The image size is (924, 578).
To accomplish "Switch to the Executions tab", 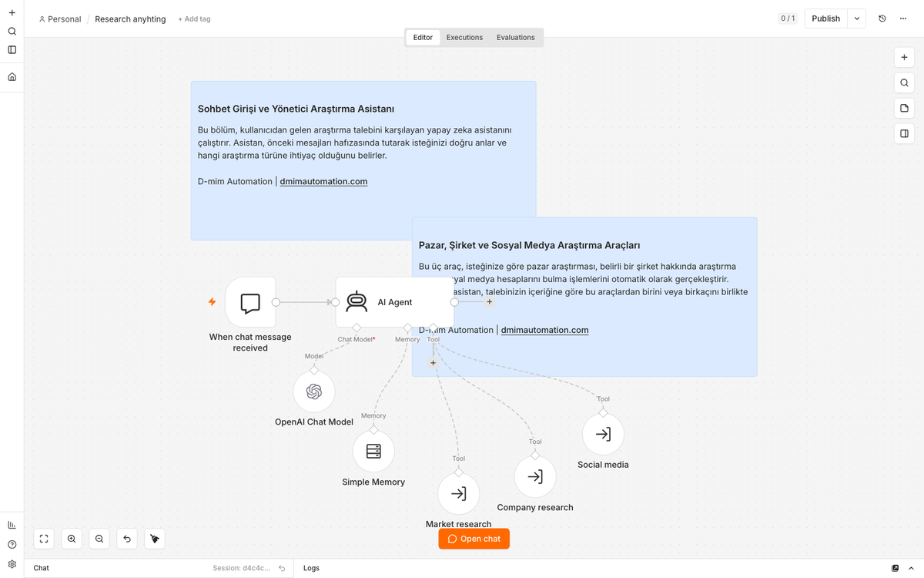I will tap(464, 37).
